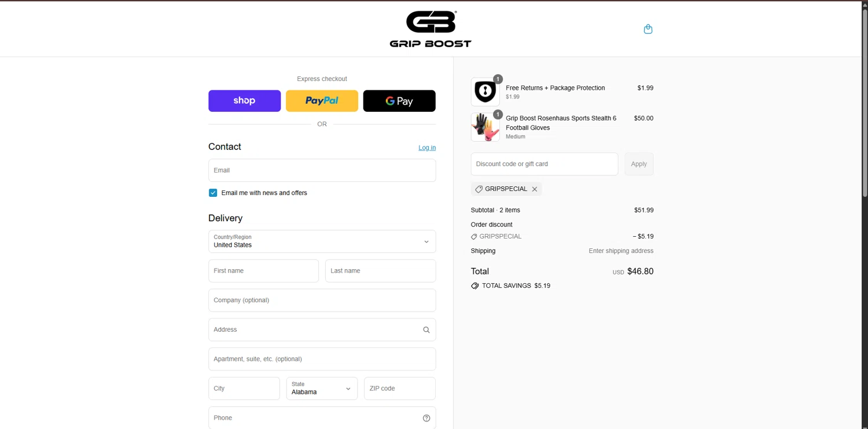The width and height of the screenshot is (868, 429).
Task: Click the Grip Boost logo
Action: tap(431, 29)
